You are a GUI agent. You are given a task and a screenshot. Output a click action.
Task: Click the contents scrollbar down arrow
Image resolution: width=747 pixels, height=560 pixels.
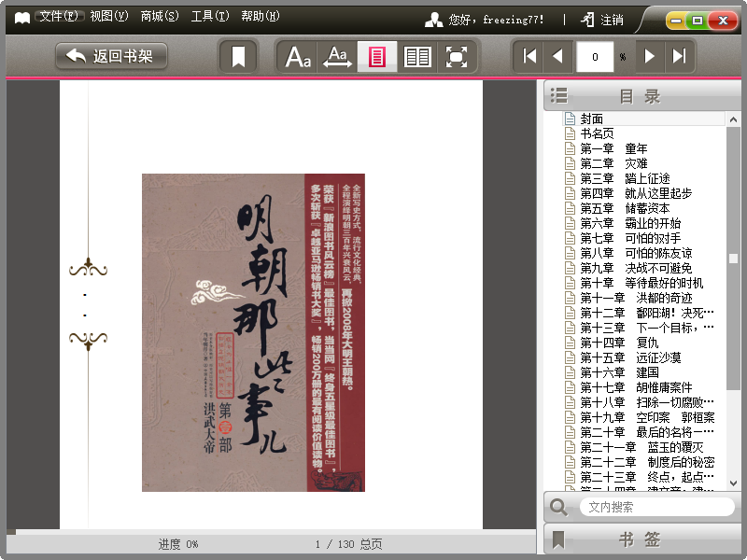[733, 483]
